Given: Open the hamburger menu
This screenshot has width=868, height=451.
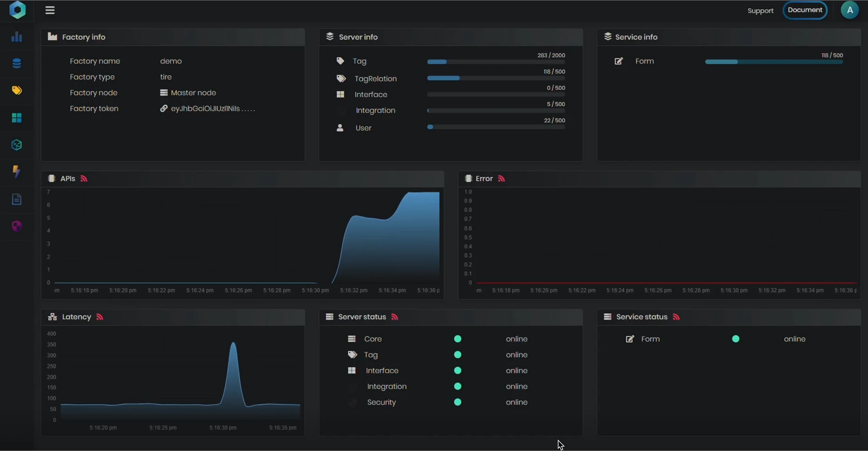Looking at the screenshot, I should tap(50, 10).
